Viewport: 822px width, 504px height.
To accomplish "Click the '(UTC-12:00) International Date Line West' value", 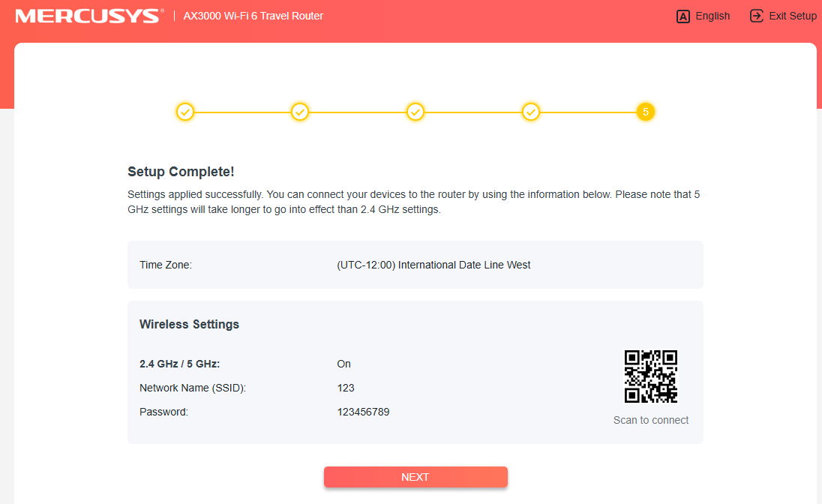I will click(433, 265).
